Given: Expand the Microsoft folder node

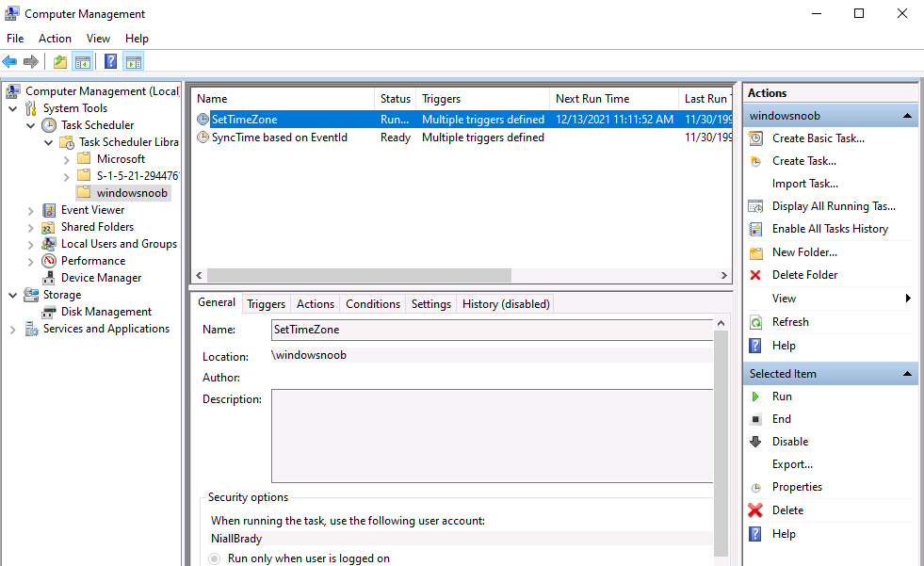Looking at the screenshot, I should 66,159.
